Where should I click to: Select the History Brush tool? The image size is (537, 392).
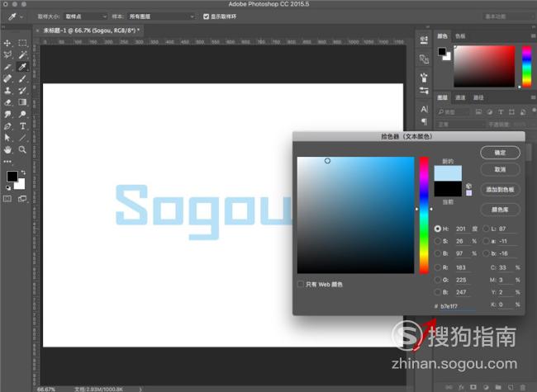click(22, 91)
